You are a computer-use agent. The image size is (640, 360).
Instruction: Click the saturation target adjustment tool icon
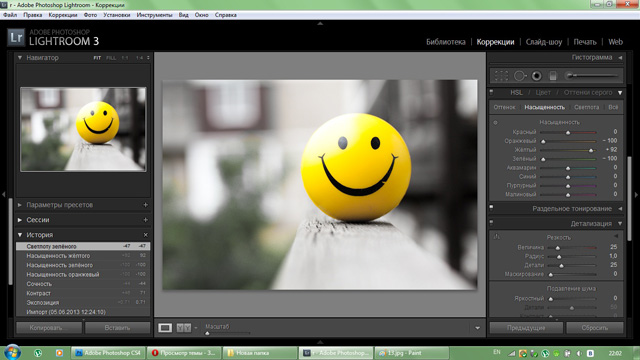496,122
